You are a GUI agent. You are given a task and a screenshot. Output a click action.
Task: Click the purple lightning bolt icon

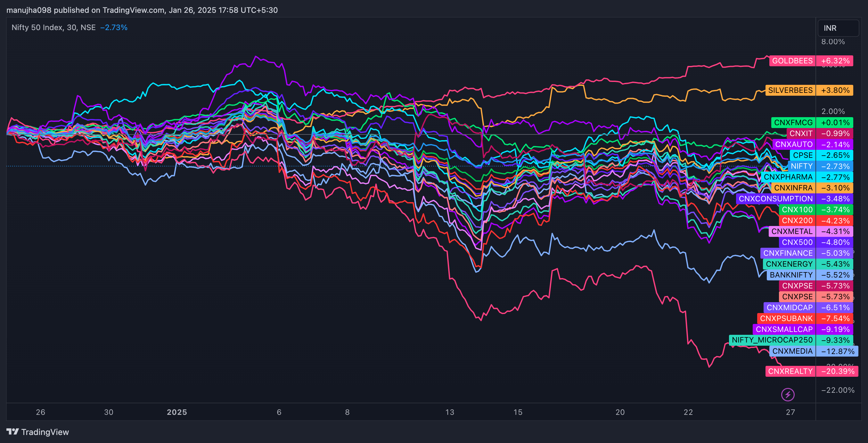[x=788, y=395]
